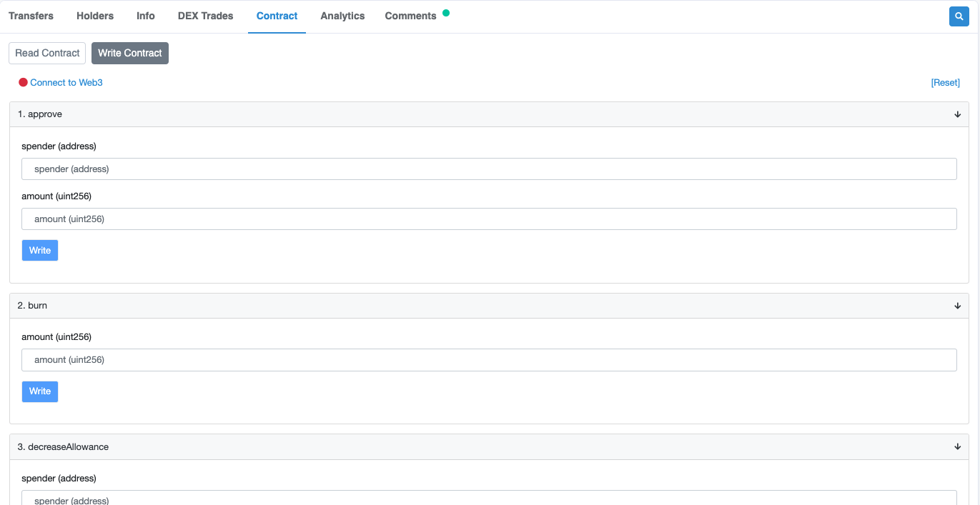980x505 pixels.
Task: Open the DEX Trades tab
Action: 205,16
